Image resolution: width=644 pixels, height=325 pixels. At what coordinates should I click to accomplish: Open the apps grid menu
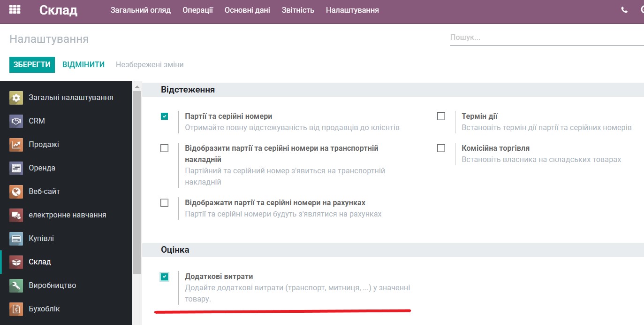point(14,9)
